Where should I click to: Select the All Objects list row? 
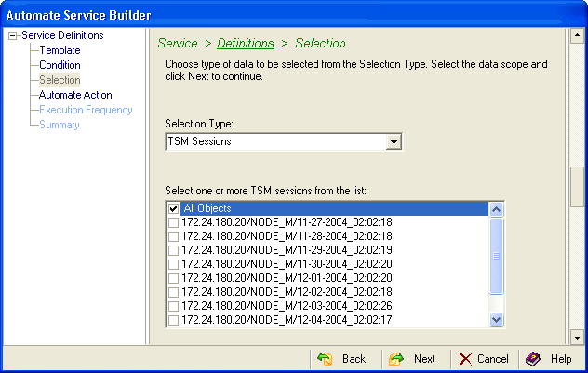coord(327,208)
